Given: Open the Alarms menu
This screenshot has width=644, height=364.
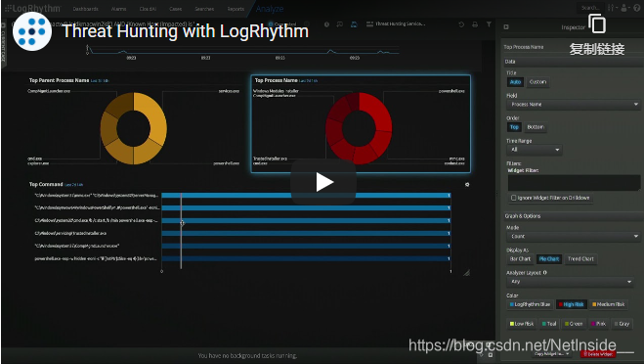Looking at the screenshot, I should [118, 9].
